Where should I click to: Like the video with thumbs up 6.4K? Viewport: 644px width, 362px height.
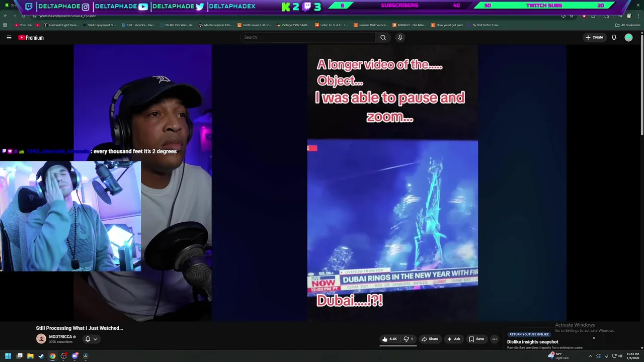coord(390,339)
